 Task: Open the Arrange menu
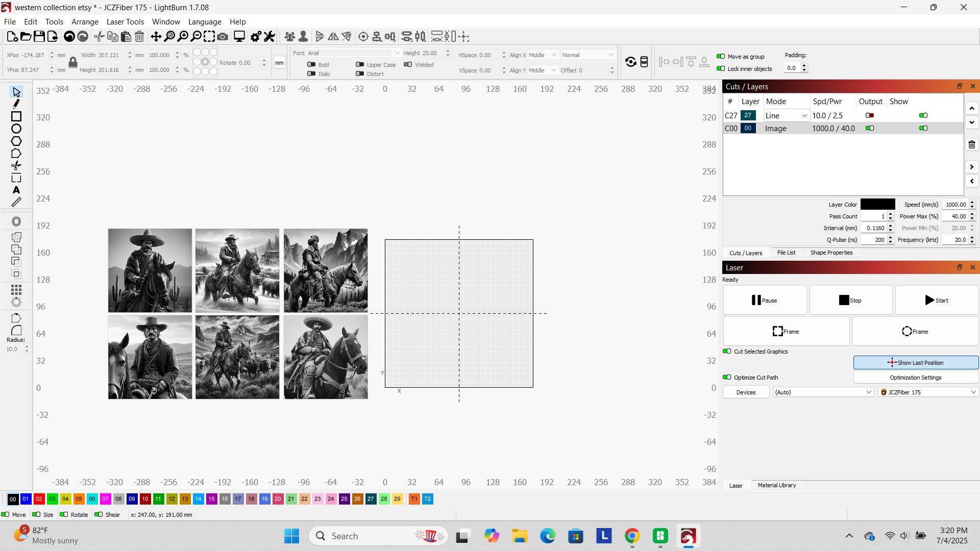pos(85,21)
